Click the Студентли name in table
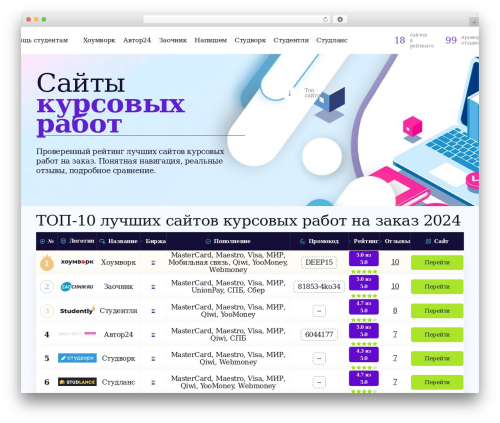Screen dimensions: 500x423 (x=118, y=311)
